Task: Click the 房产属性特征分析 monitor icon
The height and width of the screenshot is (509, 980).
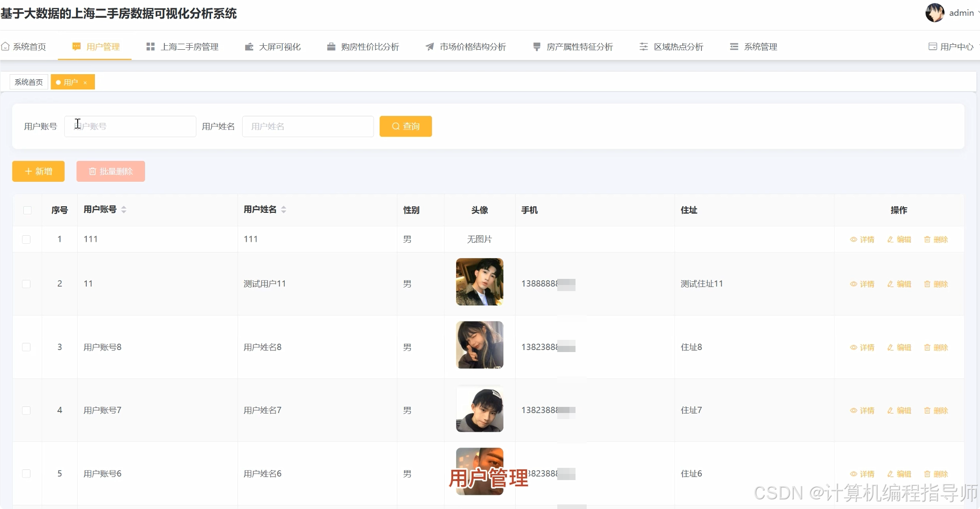Action: 536,46
